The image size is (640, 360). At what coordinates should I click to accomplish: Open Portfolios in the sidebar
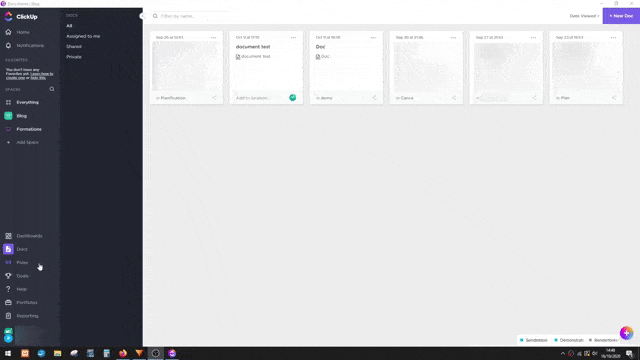point(27,302)
